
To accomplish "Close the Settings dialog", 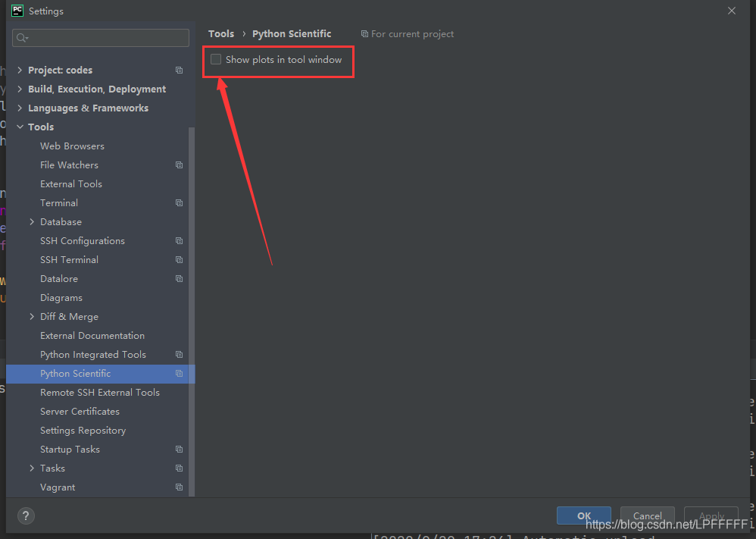I will (732, 11).
